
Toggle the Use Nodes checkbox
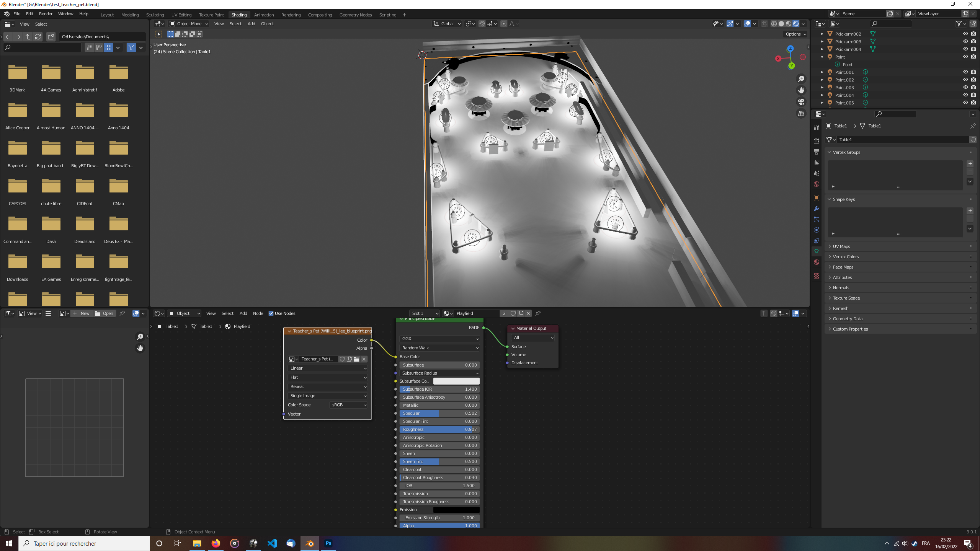point(271,313)
